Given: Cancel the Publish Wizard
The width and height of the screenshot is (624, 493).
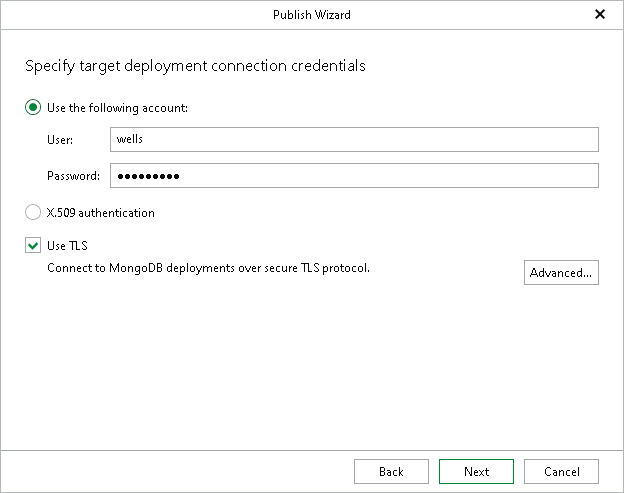Looking at the screenshot, I should [561, 472].
